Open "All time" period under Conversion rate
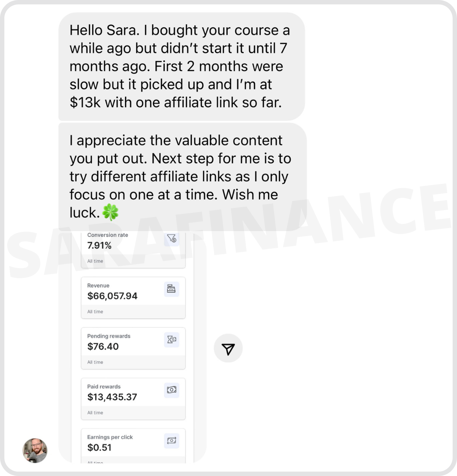Screen dimensions: 457x476 click(95, 261)
